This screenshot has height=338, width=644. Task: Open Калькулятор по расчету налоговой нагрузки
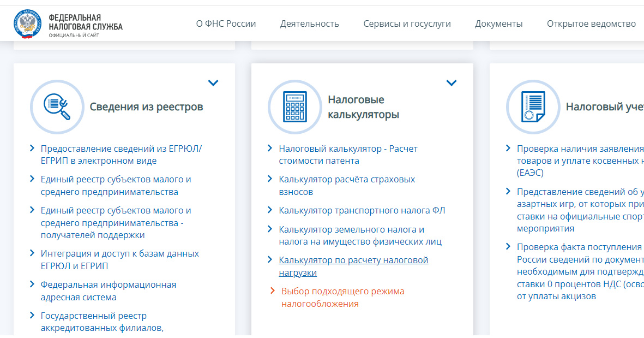pyautogui.click(x=353, y=266)
